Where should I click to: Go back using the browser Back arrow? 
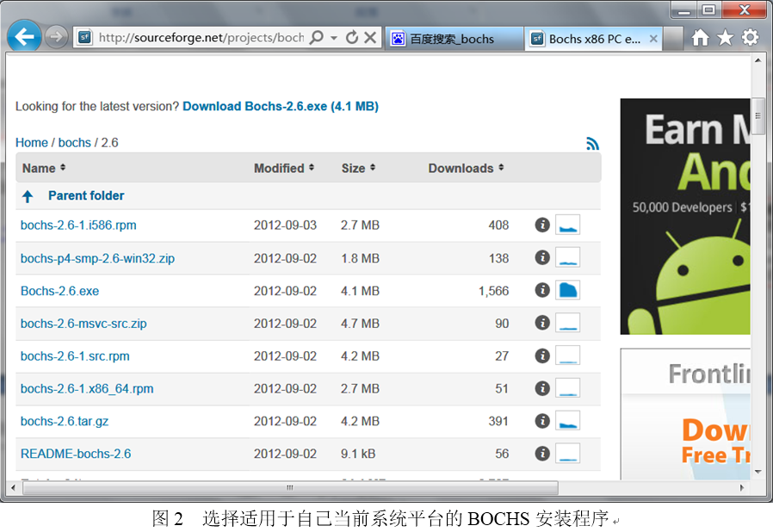[23, 36]
